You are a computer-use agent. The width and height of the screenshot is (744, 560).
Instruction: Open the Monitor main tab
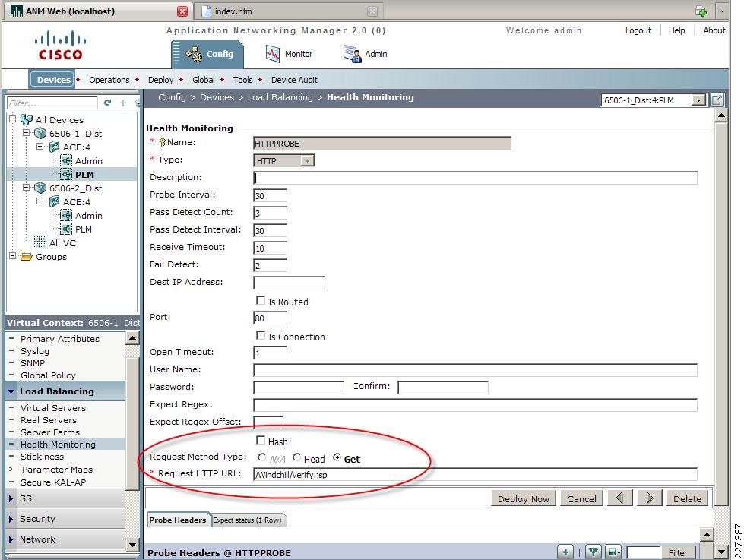[289, 54]
